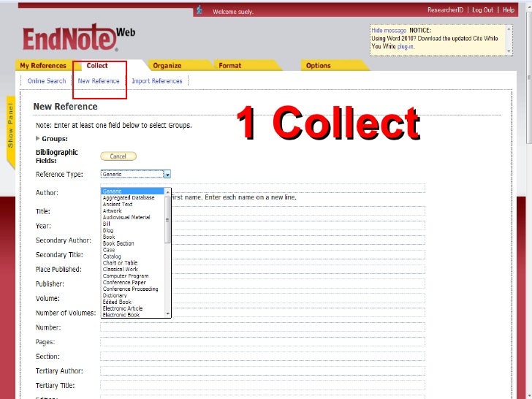This screenshot has height=399, width=532.
Task: Click type list scrollbar down arrow
Action: point(167,314)
